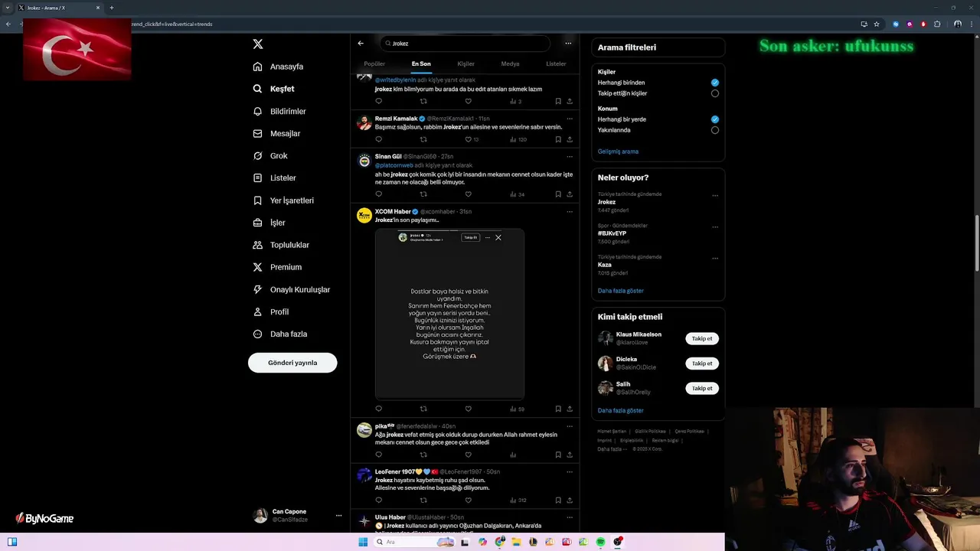The image size is (980, 551).
Task: Reply to the Remzi Kamalak post
Action: coord(378,139)
